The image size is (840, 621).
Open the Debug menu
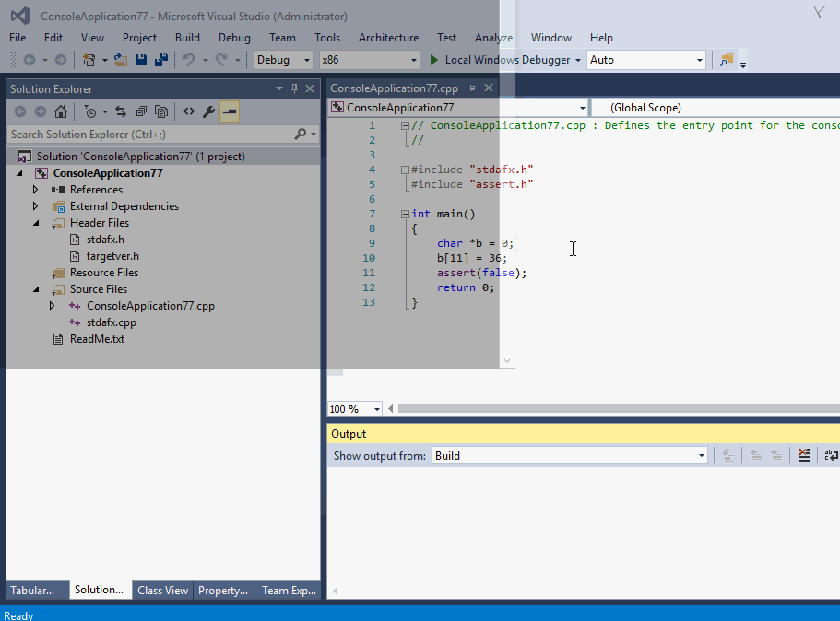[234, 38]
